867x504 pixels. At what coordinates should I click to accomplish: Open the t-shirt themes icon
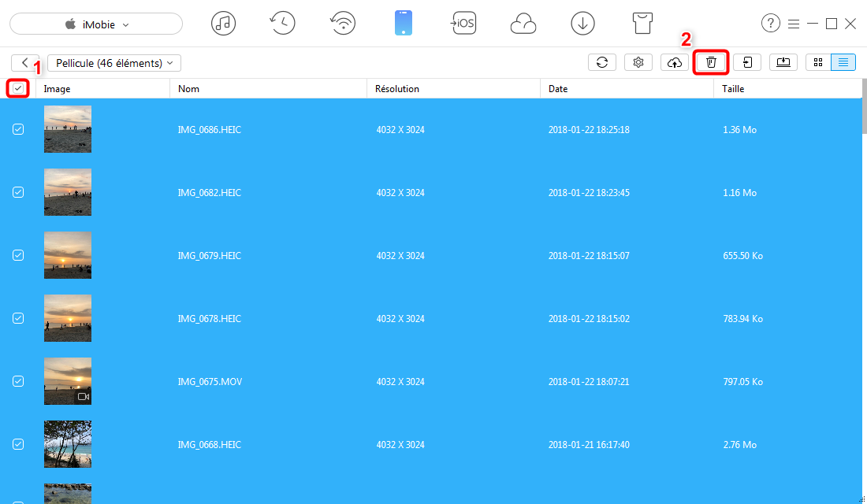click(642, 24)
